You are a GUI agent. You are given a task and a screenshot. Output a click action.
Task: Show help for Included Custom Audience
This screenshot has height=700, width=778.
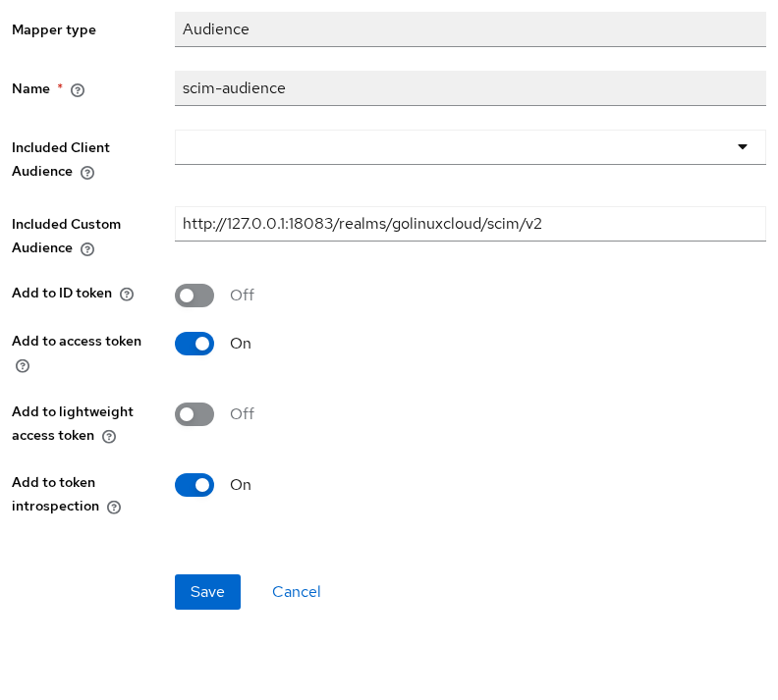click(87, 248)
